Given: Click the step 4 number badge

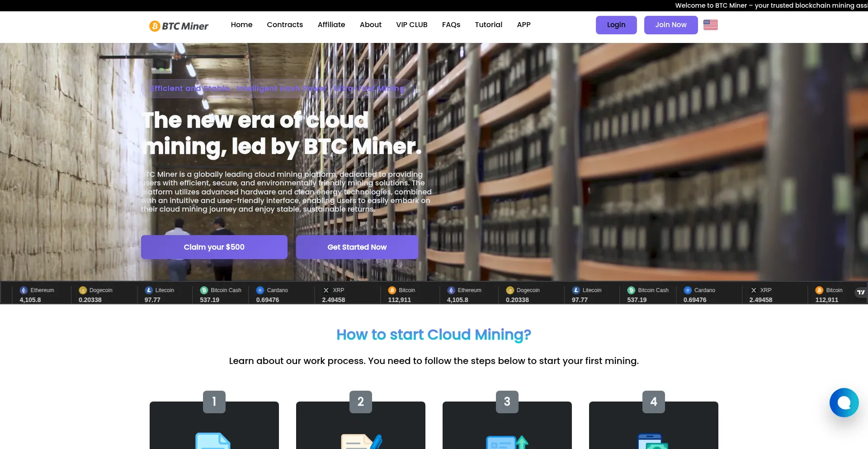Looking at the screenshot, I should 654,402.
